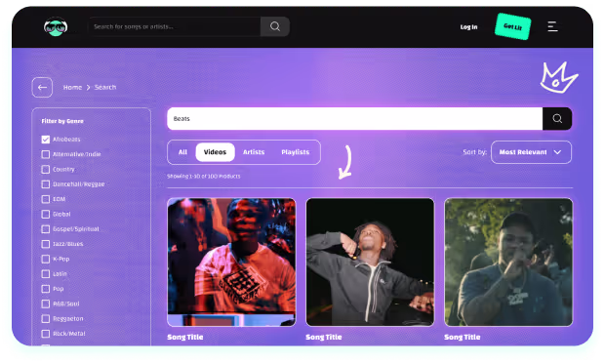The height and width of the screenshot is (364, 605).
Task: Check the K-Pop genre filter
Action: [46, 259]
